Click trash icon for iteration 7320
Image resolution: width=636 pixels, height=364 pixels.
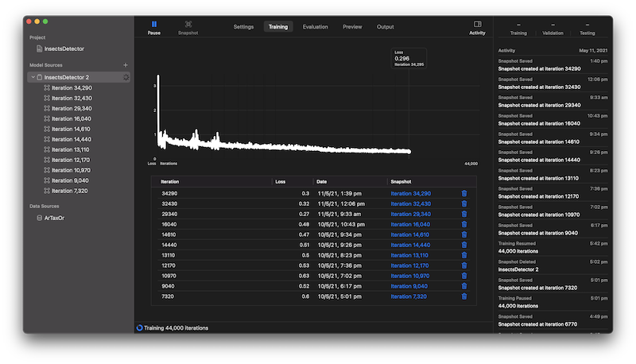(x=464, y=296)
